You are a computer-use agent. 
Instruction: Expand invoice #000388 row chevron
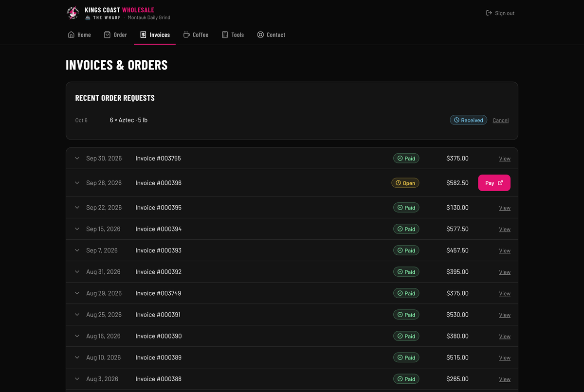(x=77, y=379)
